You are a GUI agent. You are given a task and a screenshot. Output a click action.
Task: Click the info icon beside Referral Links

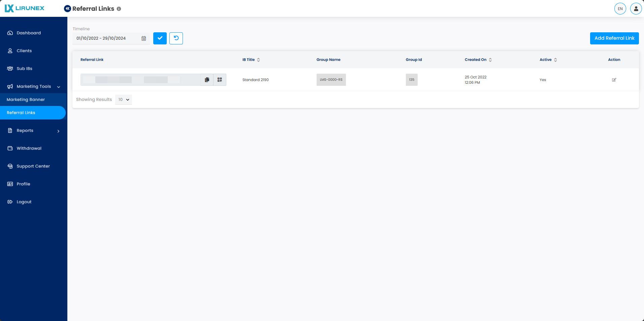(119, 9)
